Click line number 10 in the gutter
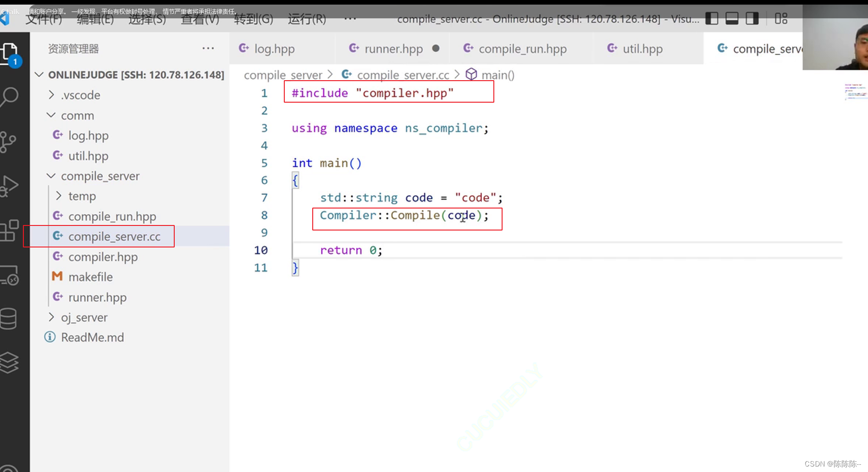868x472 pixels. 261,250
